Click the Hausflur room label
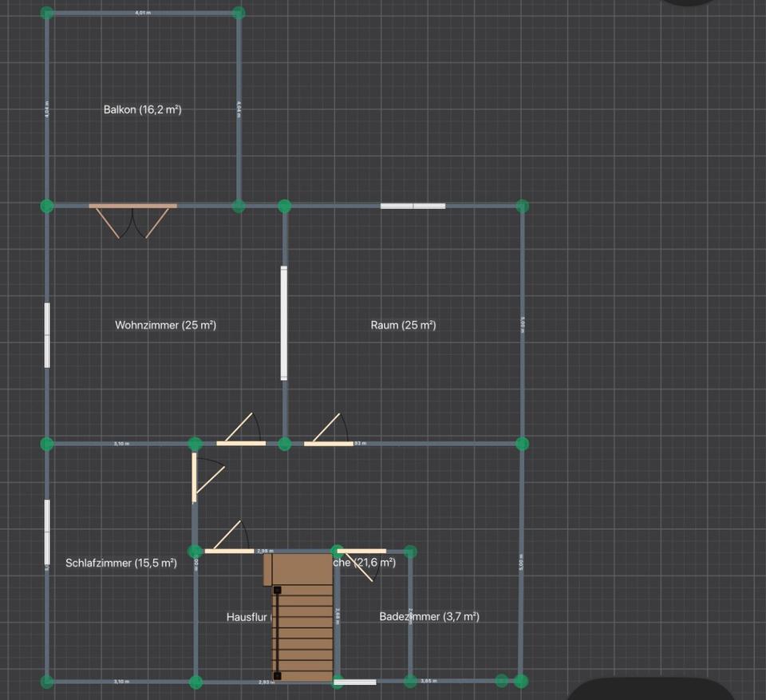 pyautogui.click(x=247, y=617)
